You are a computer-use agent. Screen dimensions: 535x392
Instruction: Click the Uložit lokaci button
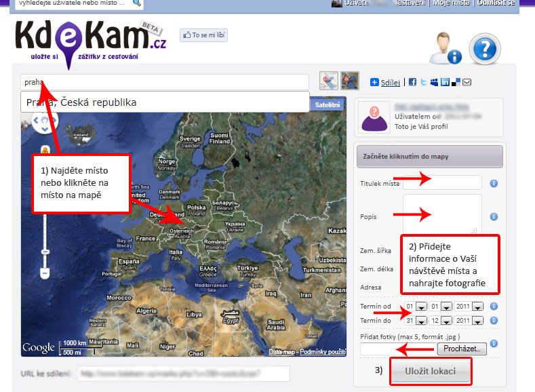tap(431, 371)
